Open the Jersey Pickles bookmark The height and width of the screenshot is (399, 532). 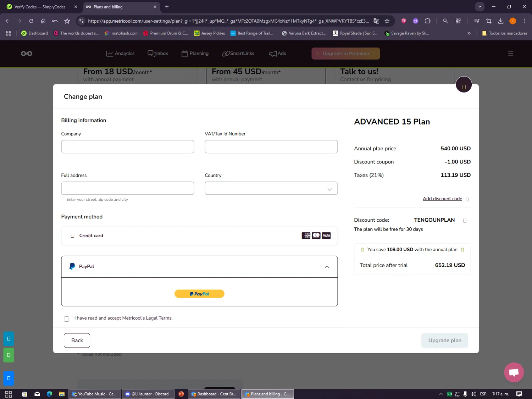(x=210, y=33)
